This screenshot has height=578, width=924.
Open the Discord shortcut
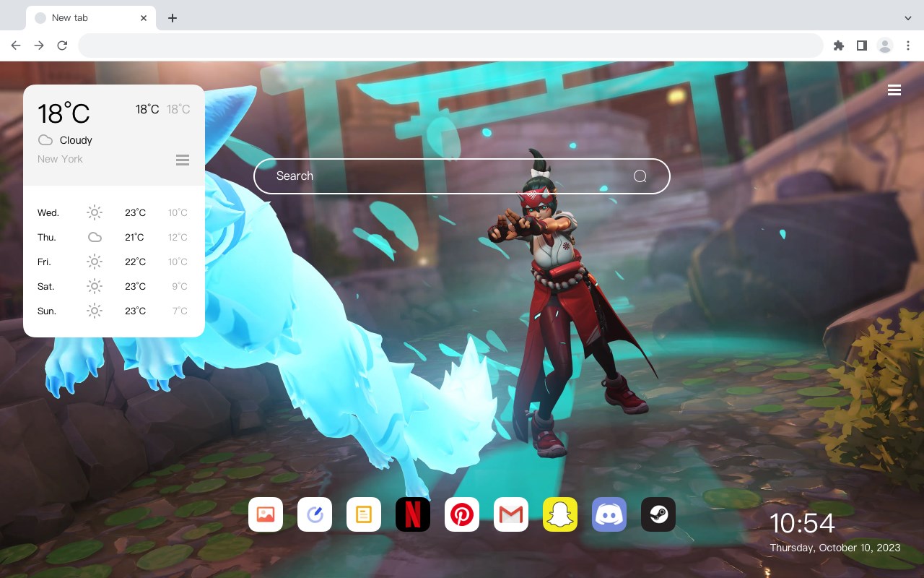coord(609,514)
